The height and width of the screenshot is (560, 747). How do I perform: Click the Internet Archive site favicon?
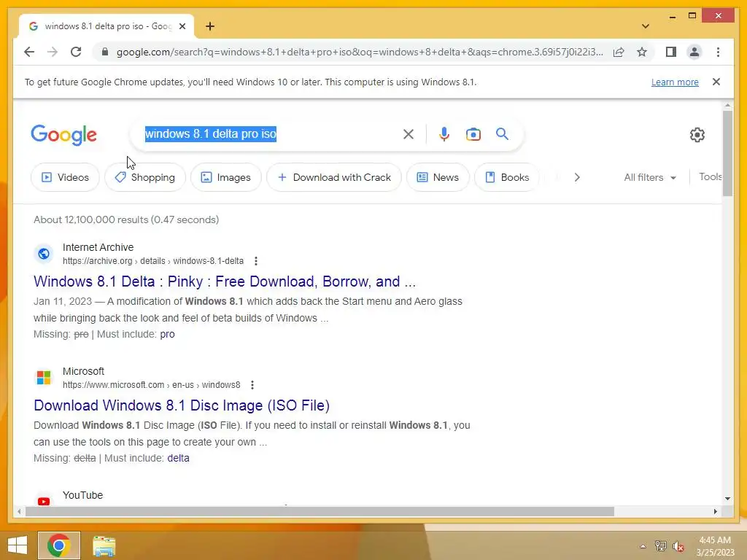tap(43, 254)
